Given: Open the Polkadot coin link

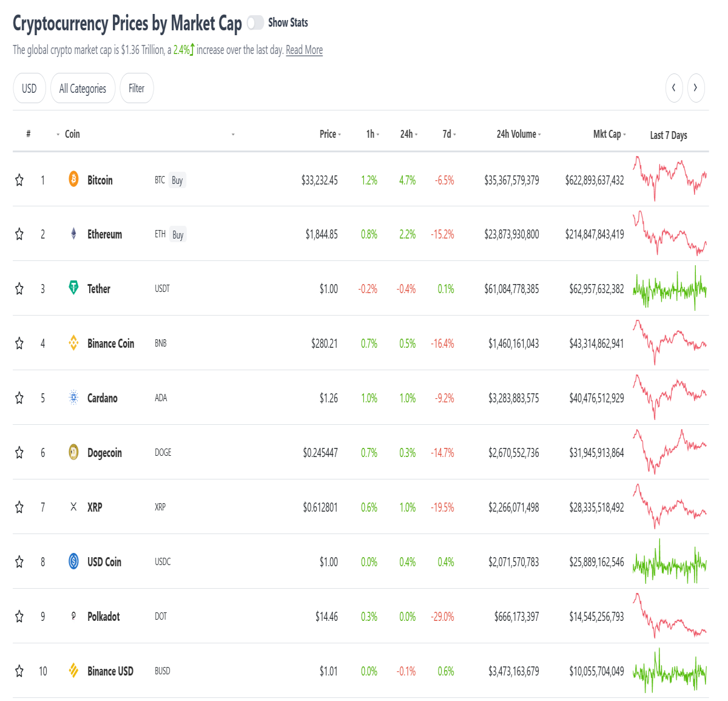Looking at the screenshot, I should tap(104, 617).
